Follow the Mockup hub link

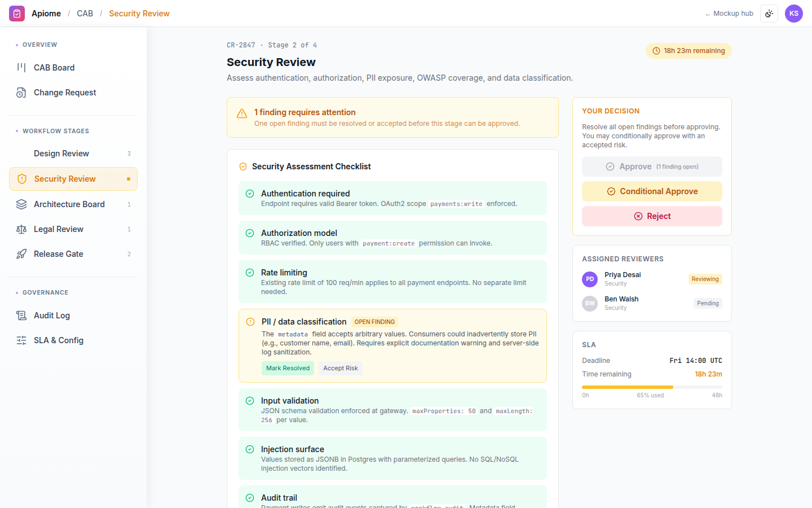point(729,14)
